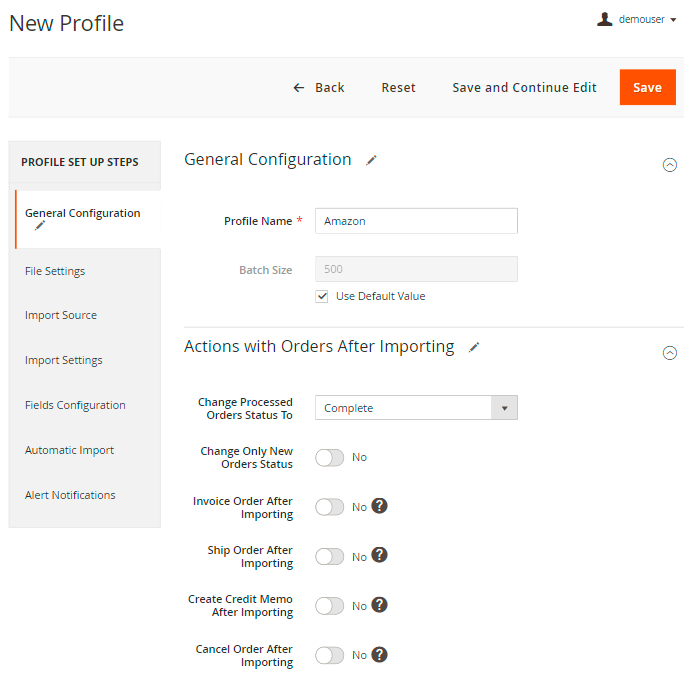Image resolution: width=684 pixels, height=681 pixels.
Task: Click the demouser account icon
Action: point(605,19)
